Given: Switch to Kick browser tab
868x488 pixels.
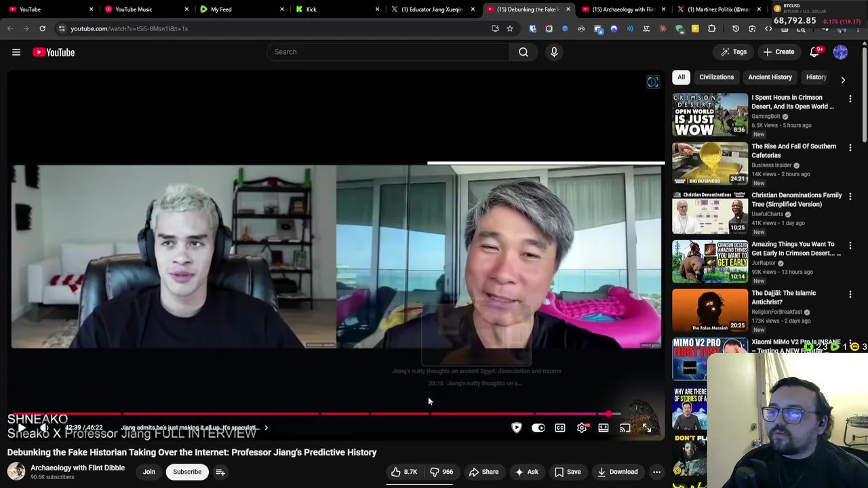Looking at the screenshot, I should 336,9.
